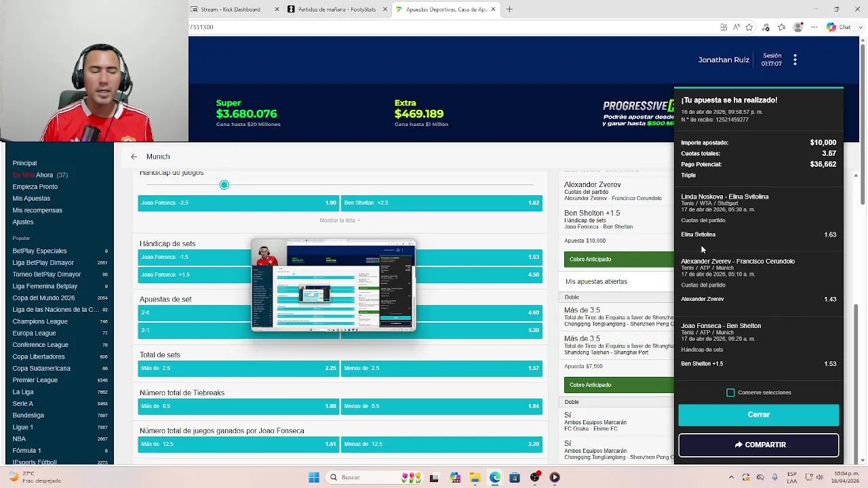Viewport: 868px width, 488px height.
Task: Click Jonathan Ruiz account name
Action: click(724, 60)
